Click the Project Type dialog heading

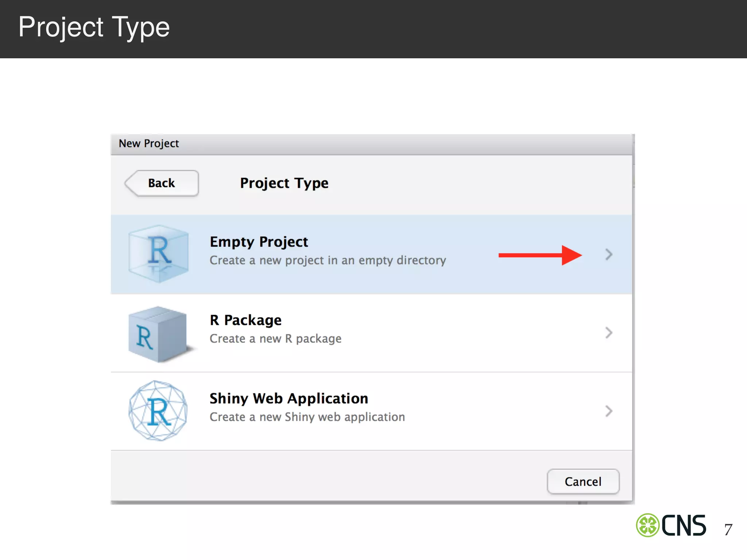tap(284, 183)
